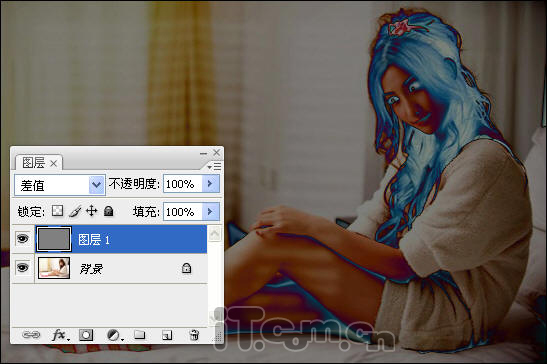Hide 图层 1 layer visibility eye
Screen dimensions: 547x364
point(23,239)
